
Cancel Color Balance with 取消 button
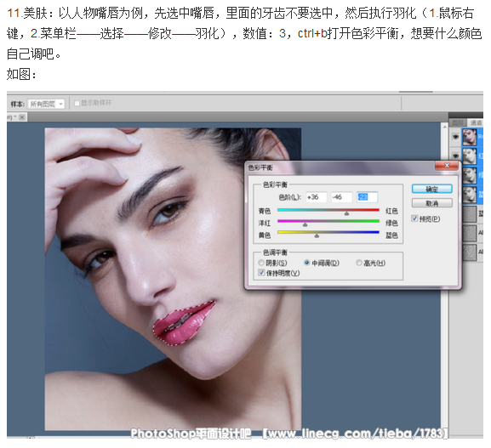click(431, 203)
